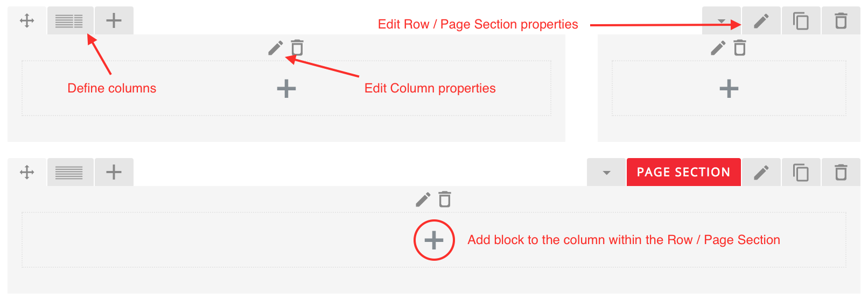Click the move handle of the top row

(x=27, y=21)
